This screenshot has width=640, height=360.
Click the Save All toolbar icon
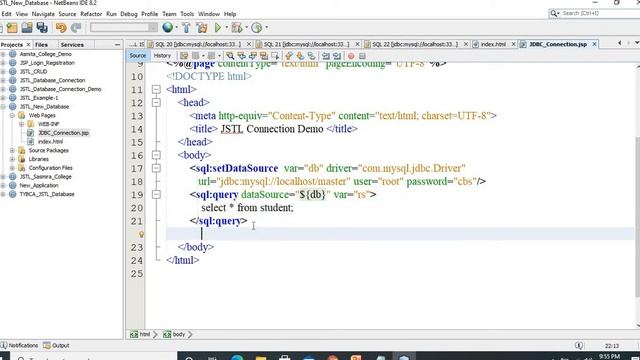[42, 28]
